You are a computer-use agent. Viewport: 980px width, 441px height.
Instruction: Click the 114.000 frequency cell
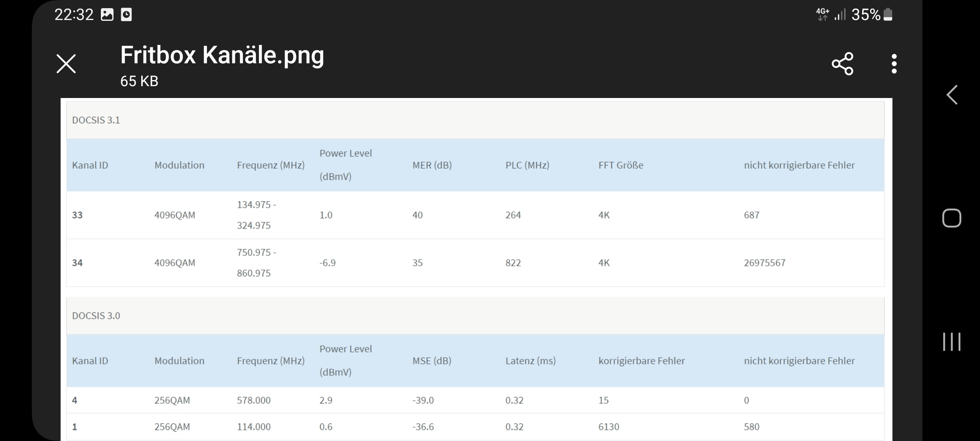[x=254, y=427]
